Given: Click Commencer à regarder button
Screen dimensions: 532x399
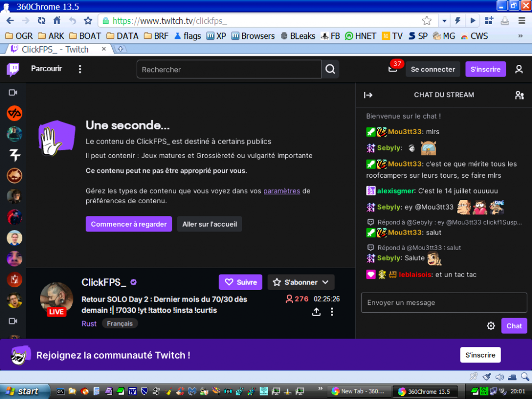Looking at the screenshot, I should point(128,224).
